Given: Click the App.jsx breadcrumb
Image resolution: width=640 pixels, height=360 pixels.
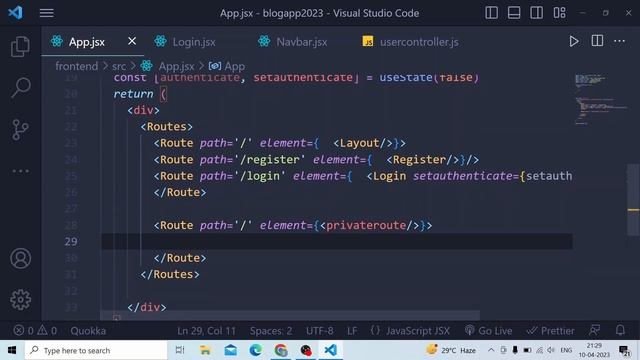Looking at the screenshot, I should [x=176, y=66].
